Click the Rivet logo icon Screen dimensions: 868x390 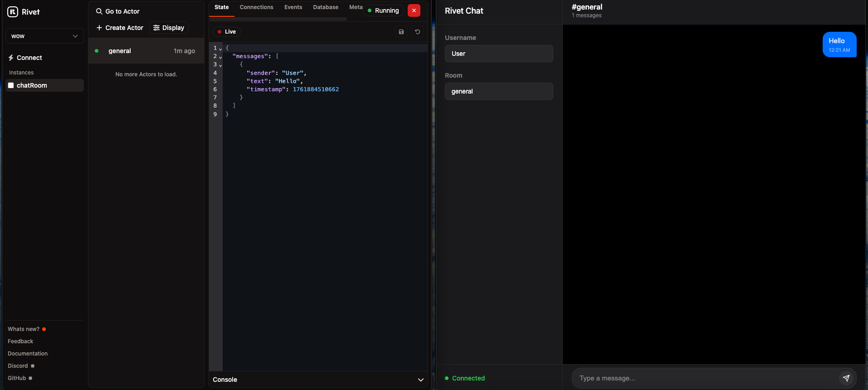[13, 12]
